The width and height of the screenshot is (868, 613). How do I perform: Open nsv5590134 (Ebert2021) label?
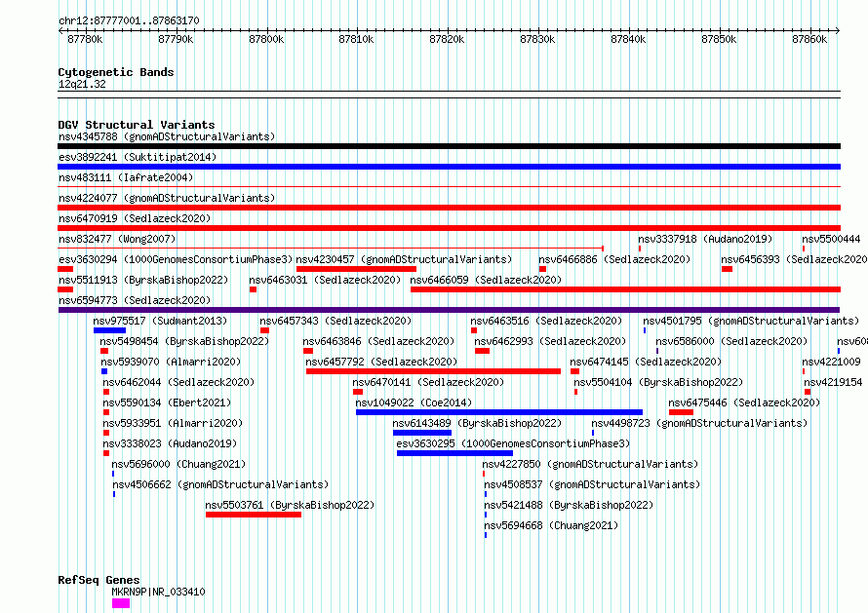point(167,402)
